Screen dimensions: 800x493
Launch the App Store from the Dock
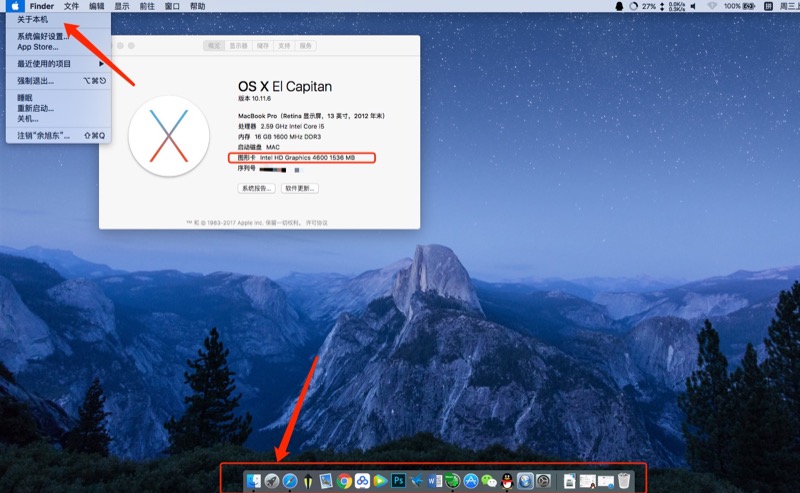pos(470,481)
